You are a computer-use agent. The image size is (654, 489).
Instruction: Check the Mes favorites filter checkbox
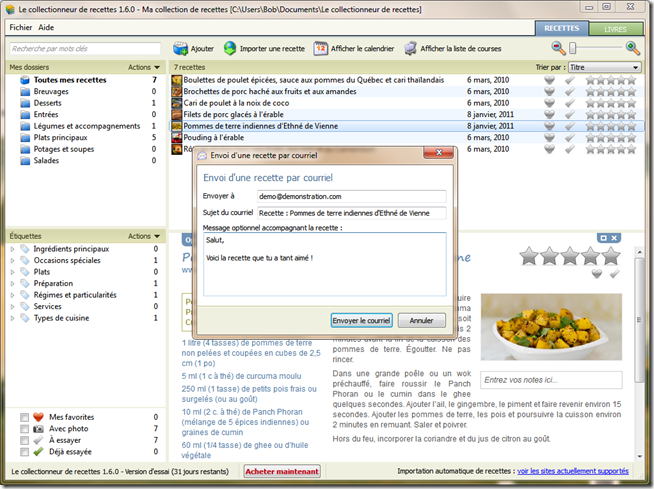[23, 416]
